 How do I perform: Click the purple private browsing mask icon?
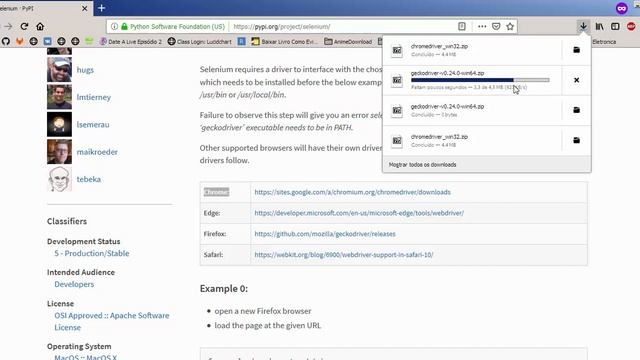point(621,8)
